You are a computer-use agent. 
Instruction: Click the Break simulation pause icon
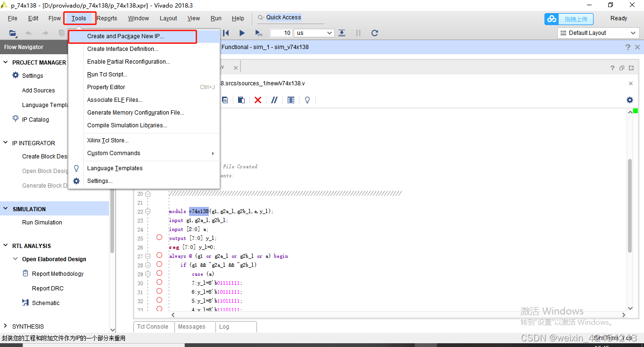tap(358, 33)
